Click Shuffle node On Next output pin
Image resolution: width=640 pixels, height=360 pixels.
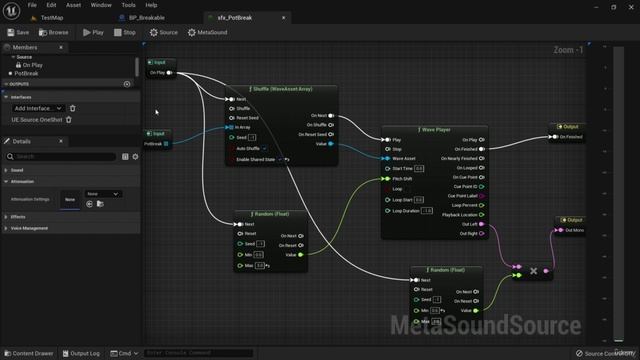pos(331,116)
